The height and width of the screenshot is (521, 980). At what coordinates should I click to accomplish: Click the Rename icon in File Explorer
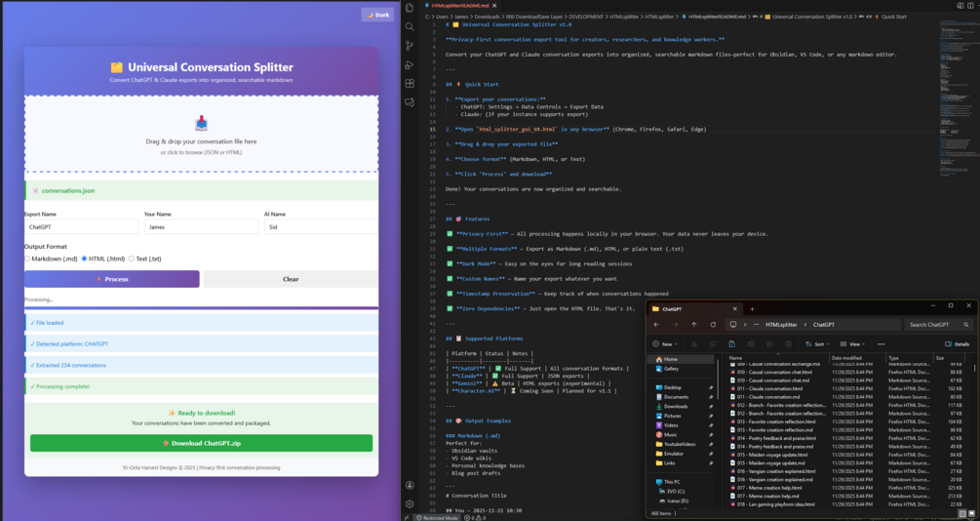751,344
